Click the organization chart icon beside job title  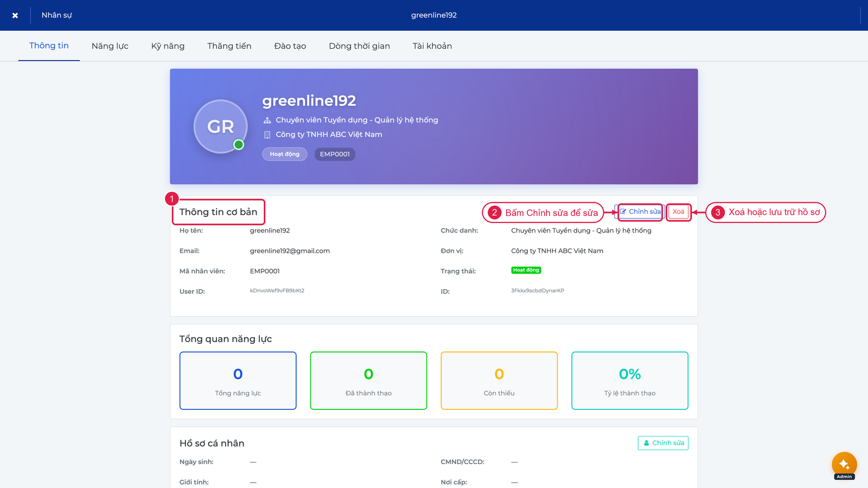coord(267,120)
